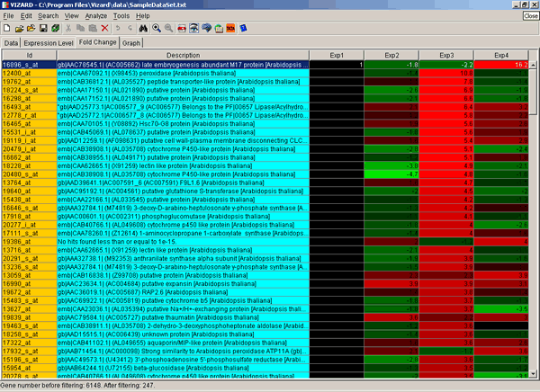
Task: Select row id 20480_s_at
Action: point(30,174)
